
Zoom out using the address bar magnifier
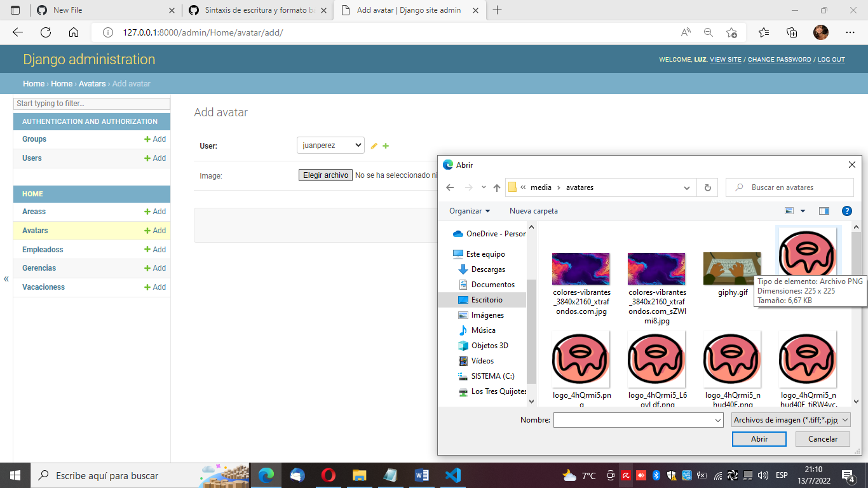[x=709, y=32]
